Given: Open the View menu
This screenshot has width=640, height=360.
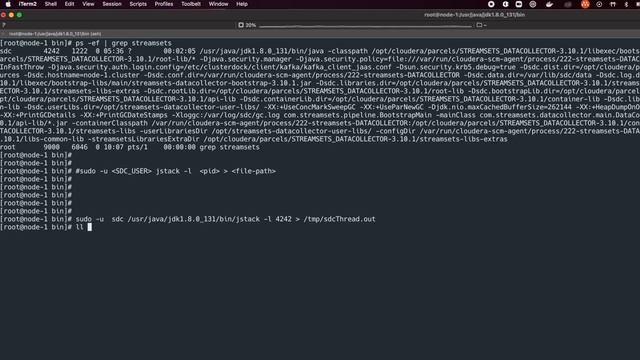Looking at the screenshot, I should pyautogui.click(x=88, y=4).
